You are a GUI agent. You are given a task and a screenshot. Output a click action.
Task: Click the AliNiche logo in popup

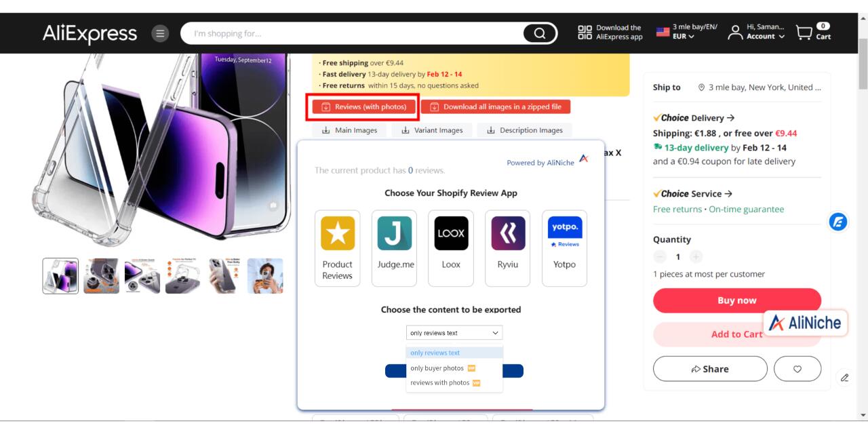pyautogui.click(x=585, y=159)
